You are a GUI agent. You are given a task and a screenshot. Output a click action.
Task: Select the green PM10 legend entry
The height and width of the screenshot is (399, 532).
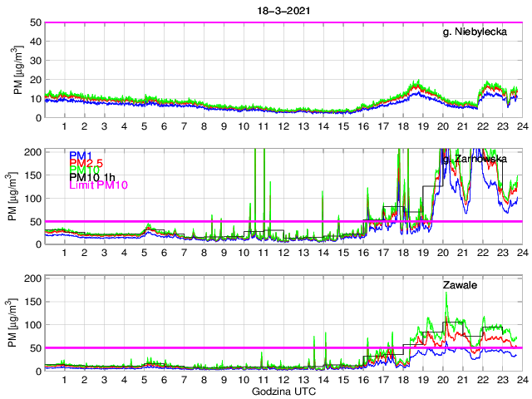[84, 170]
